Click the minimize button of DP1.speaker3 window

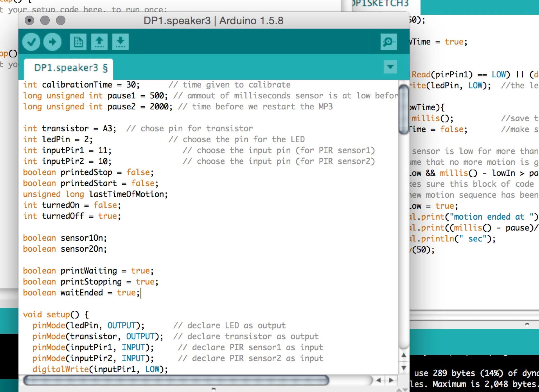coord(45,20)
